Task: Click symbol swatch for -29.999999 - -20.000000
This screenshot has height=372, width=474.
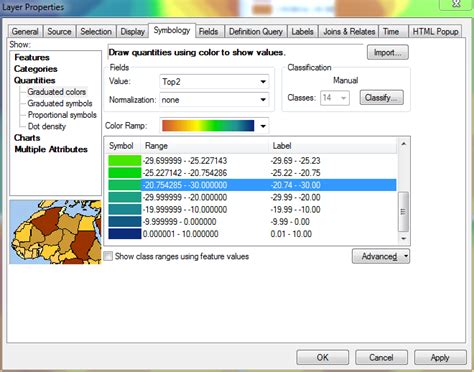Action: coord(125,197)
